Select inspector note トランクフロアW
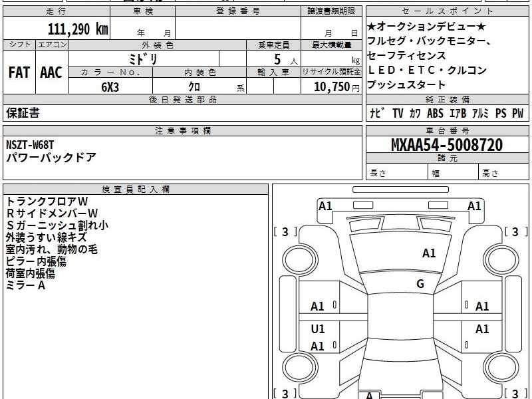This screenshot has width=532, height=399. [x=47, y=201]
